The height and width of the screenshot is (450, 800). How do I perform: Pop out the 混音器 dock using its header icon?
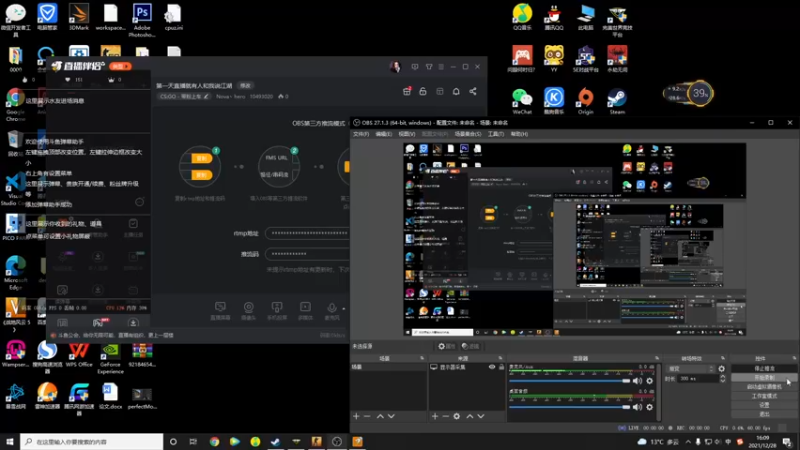click(x=657, y=358)
